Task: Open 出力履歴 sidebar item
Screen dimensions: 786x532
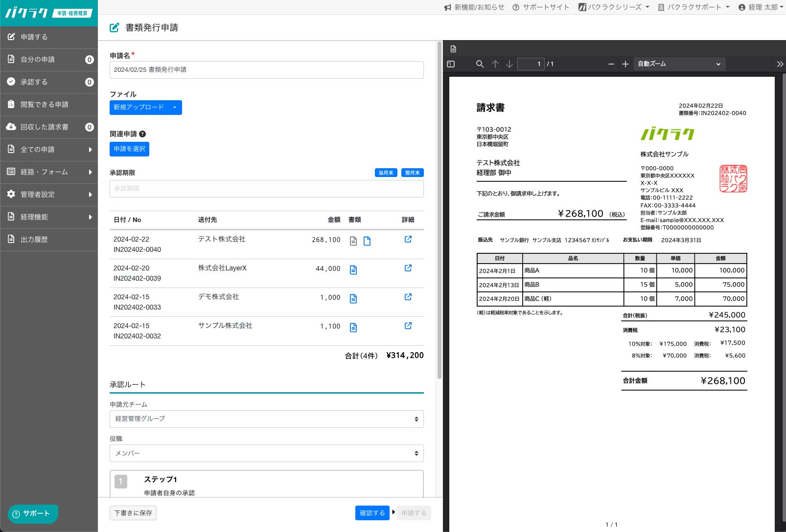Action: 49,240
